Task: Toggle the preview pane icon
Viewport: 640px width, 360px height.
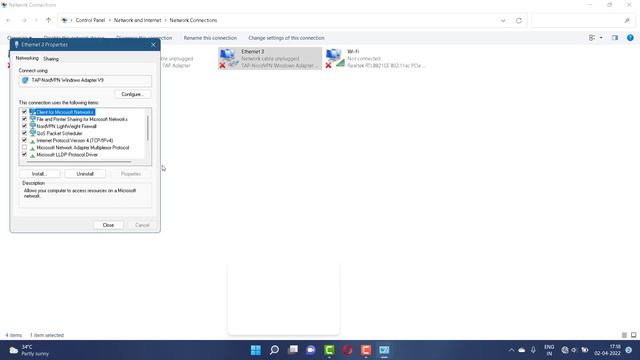Action: 615,38
